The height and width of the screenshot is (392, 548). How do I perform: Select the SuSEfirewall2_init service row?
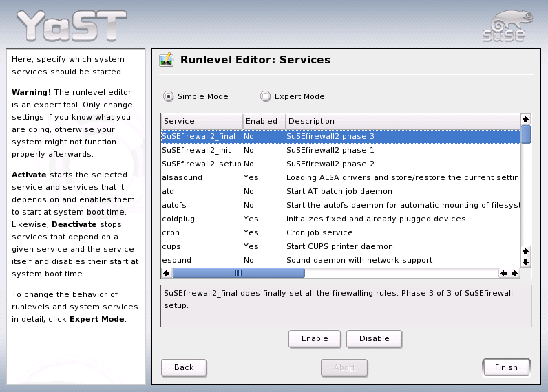341,150
